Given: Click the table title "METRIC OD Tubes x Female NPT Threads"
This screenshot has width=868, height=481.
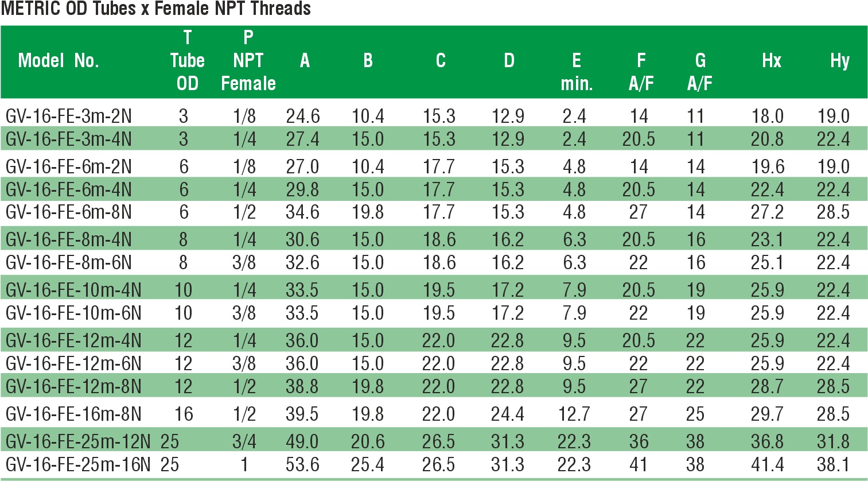Looking at the screenshot, I should (x=156, y=9).
